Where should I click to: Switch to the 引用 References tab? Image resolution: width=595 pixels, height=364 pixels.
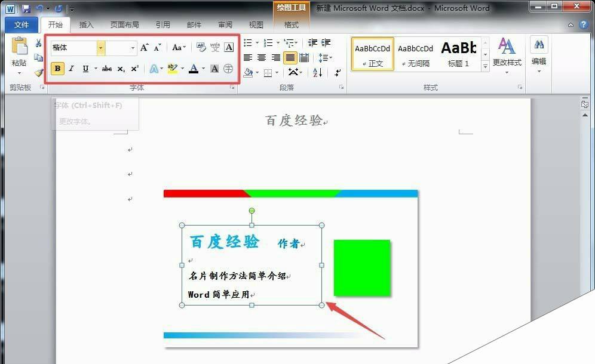pos(163,25)
